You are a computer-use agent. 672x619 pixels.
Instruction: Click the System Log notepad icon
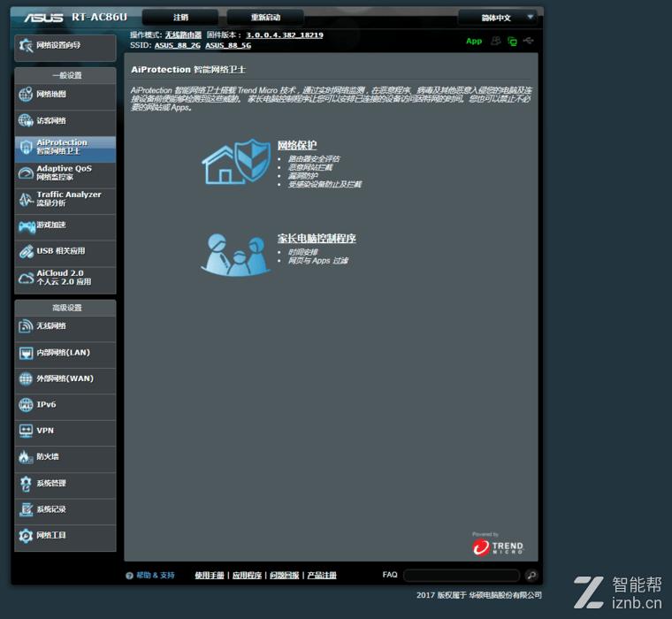26,509
